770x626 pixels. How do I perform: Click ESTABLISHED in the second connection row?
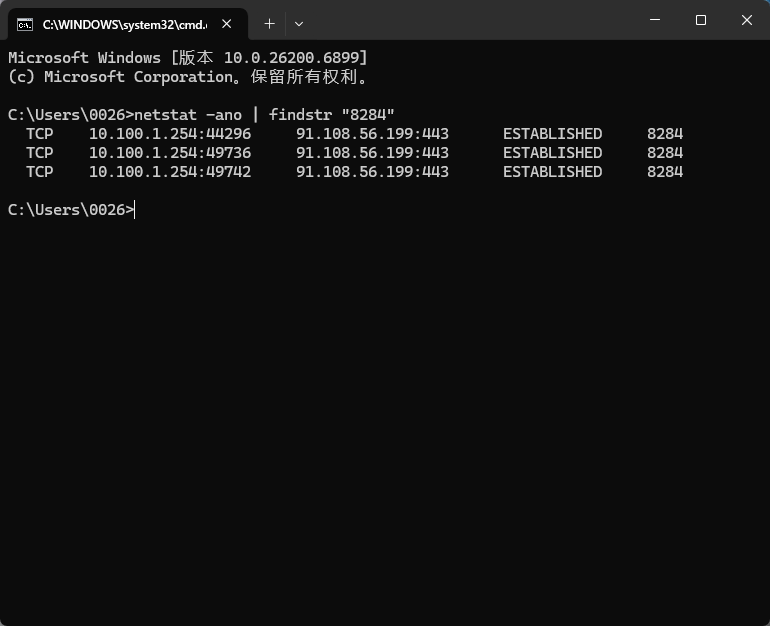(x=552, y=153)
